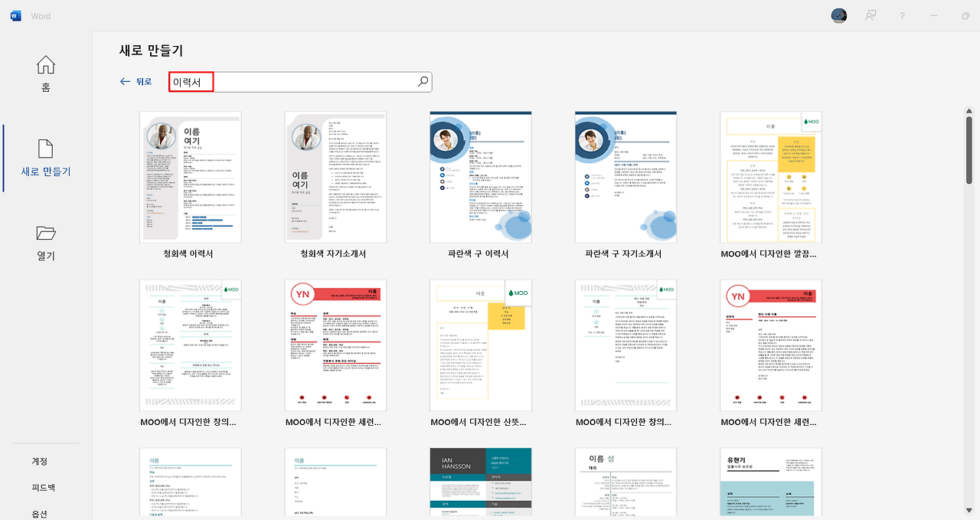980x520 pixels.
Task: Open the Options menu item
Action: pos(40,513)
